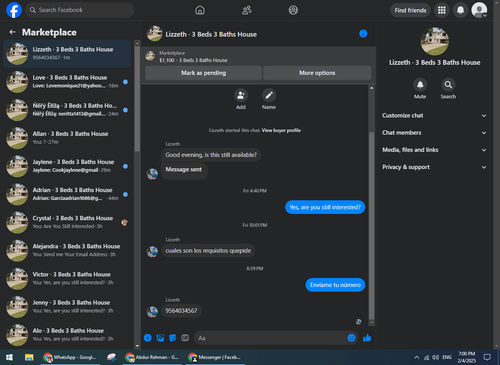Click Find friends button
The height and width of the screenshot is (365, 500).
[410, 10]
